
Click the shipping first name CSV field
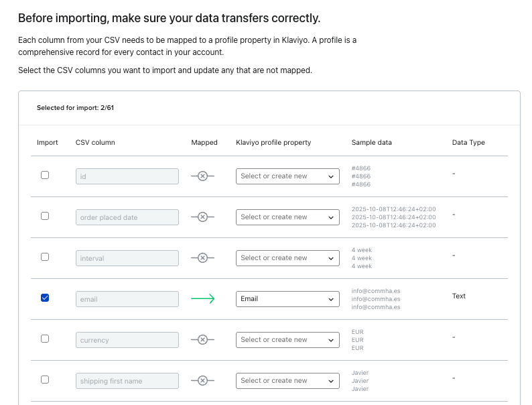point(127,381)
